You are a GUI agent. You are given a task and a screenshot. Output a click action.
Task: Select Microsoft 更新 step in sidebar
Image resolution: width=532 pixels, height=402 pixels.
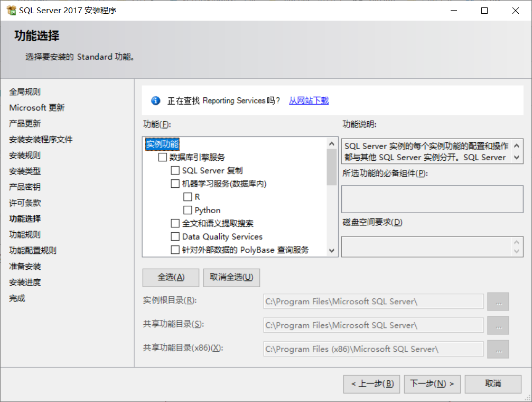[x=36, y=108]
